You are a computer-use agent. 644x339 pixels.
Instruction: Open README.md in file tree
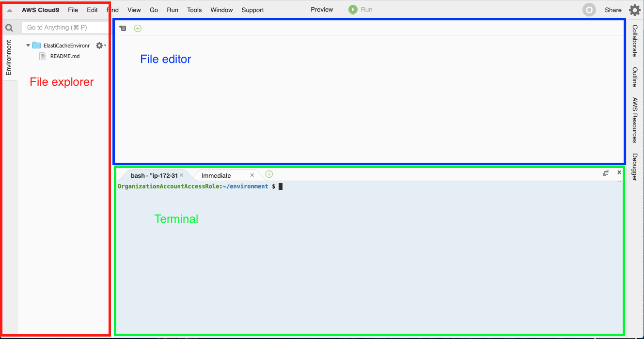(64, 56)
